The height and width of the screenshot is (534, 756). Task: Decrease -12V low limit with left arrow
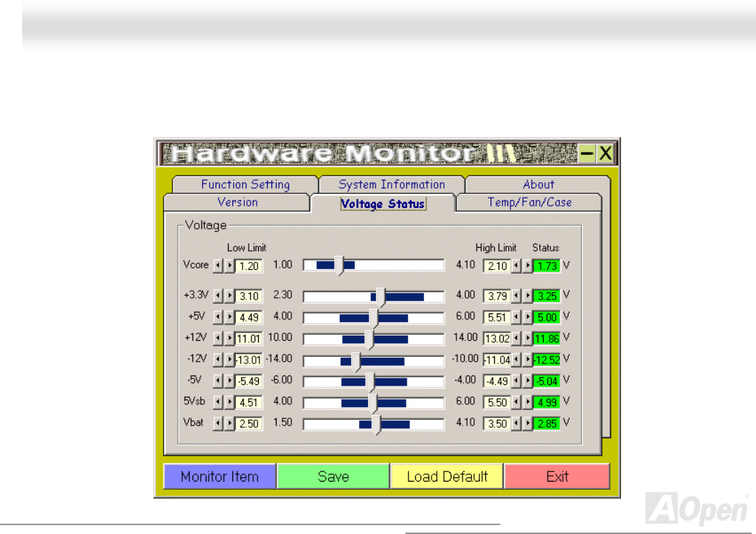coord(218,359)
